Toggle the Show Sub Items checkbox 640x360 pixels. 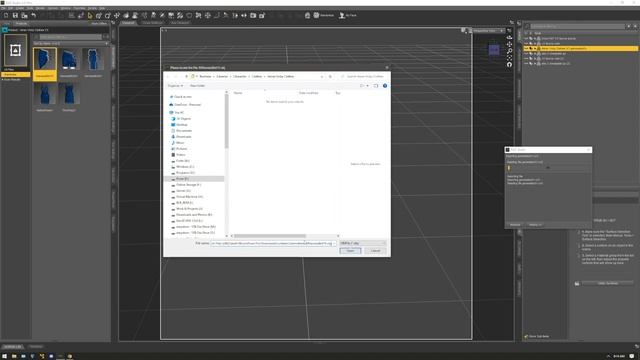point(526,336)
